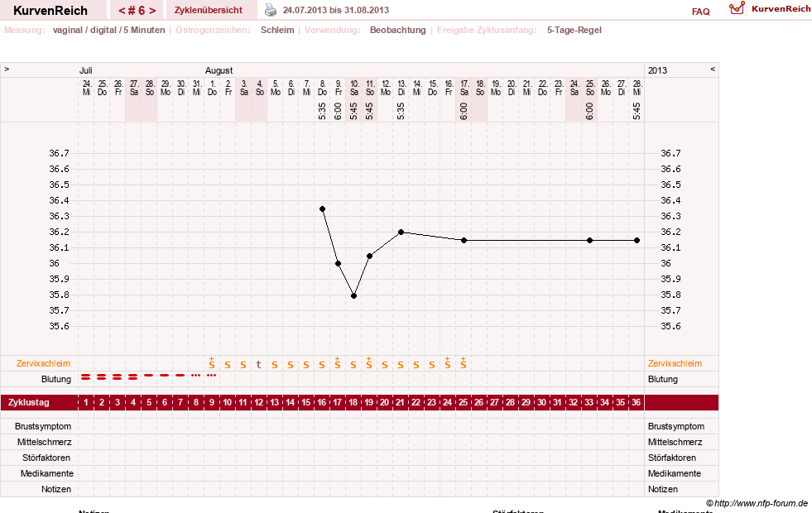
Task: Click cycle day 1 in Zyklustag bar
Action: pos(86,402)
